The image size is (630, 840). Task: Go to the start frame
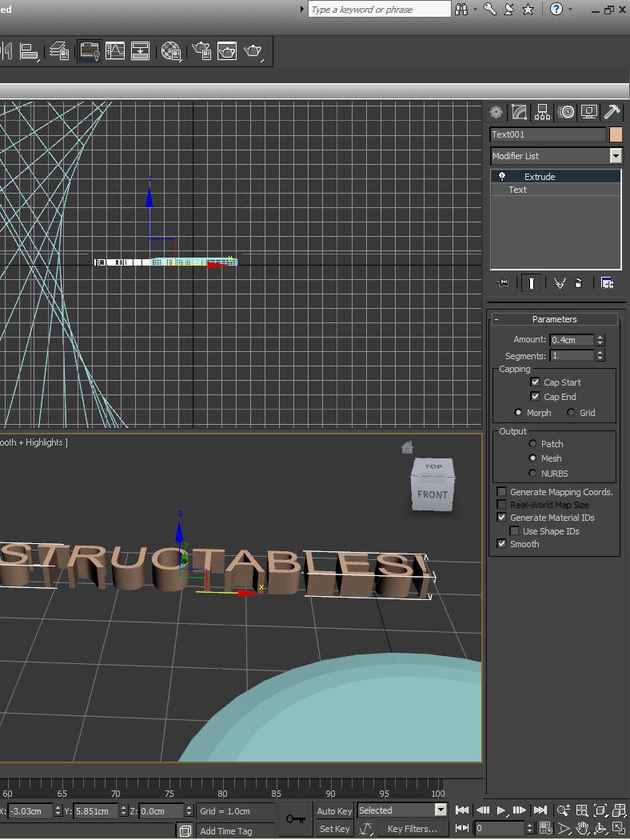[462, 810]
